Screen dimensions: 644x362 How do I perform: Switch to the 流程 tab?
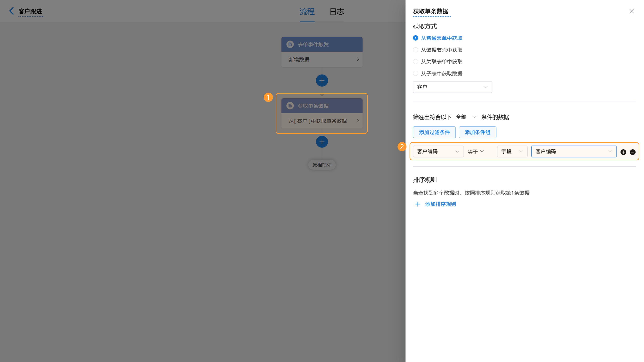pyautogui.click(x=307, y=12)
